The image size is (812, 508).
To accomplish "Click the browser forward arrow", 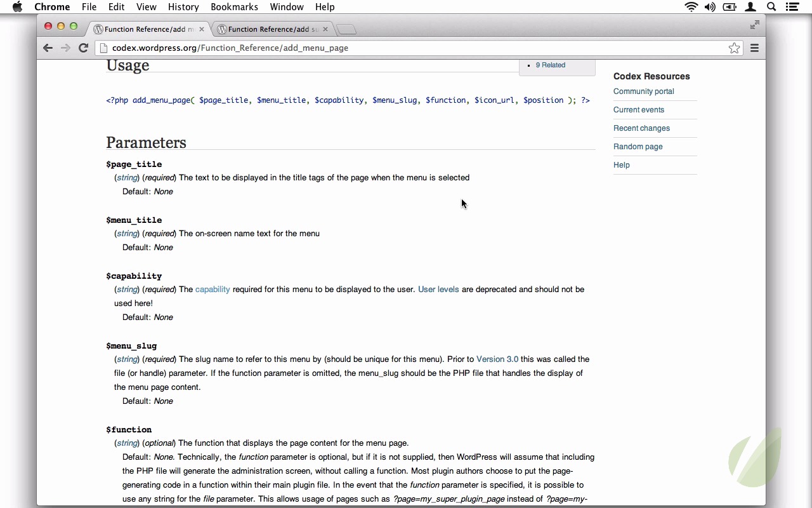I will (x=65, y=48).
